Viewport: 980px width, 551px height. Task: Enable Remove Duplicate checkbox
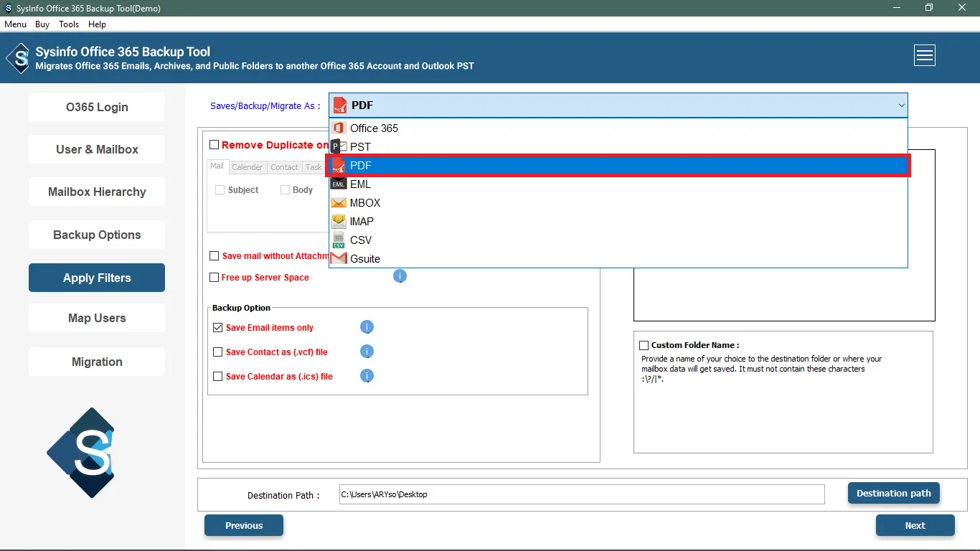pos(215,145)
